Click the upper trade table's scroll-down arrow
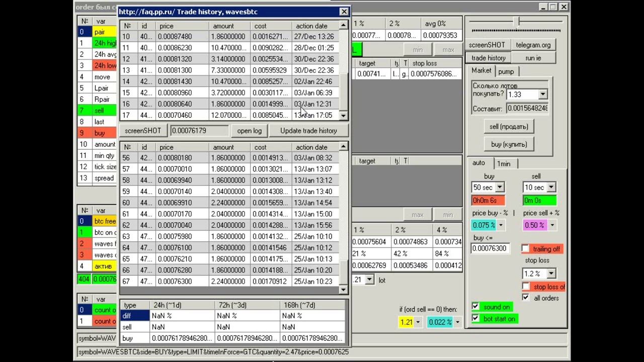The height and width of the screenshot is (362, 644). click(x=344, y=116)
